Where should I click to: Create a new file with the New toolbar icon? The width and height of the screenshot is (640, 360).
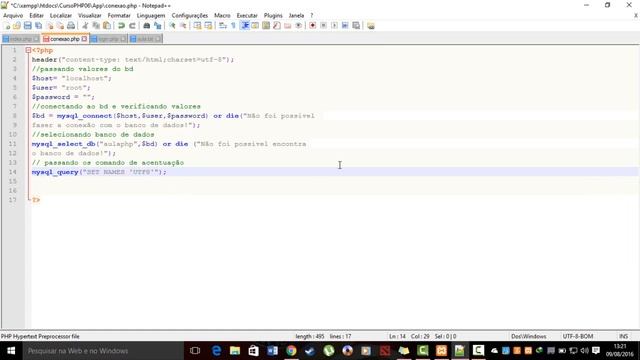point(7,26)
